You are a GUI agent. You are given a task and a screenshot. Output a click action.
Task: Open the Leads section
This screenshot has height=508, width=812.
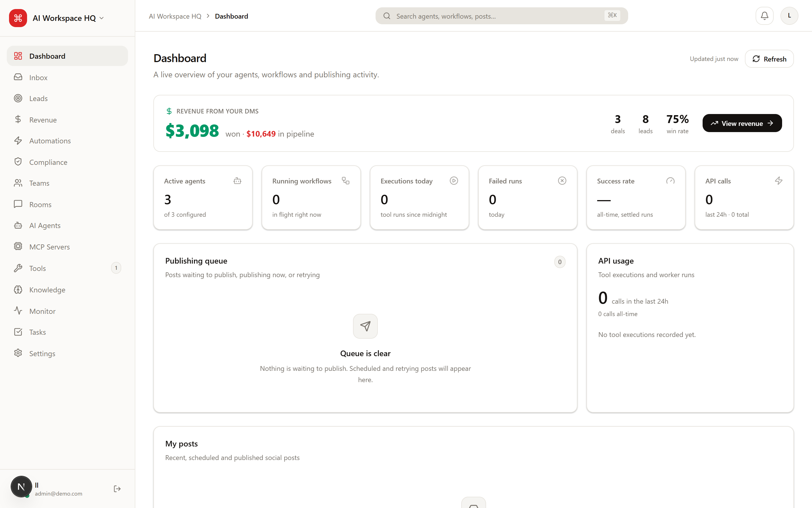(67, 98)
